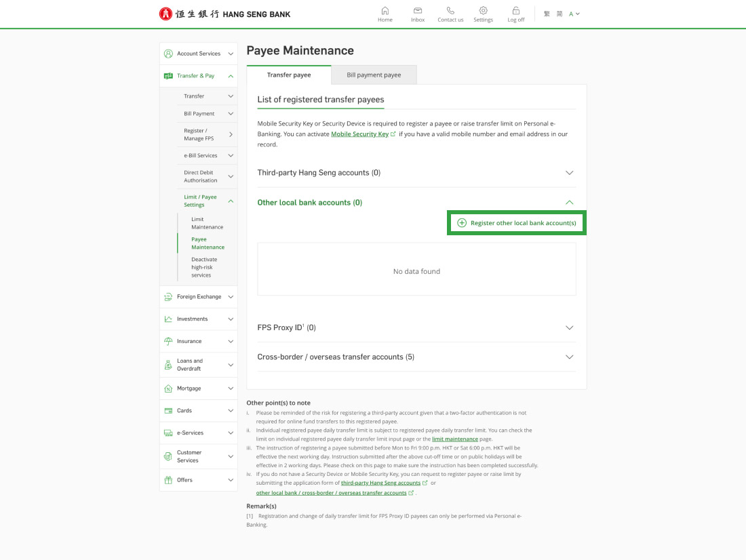The width and height of the screenshot is (746, 560).
Task: Click the Offers gift icon in sidebar
Action: 168,480
